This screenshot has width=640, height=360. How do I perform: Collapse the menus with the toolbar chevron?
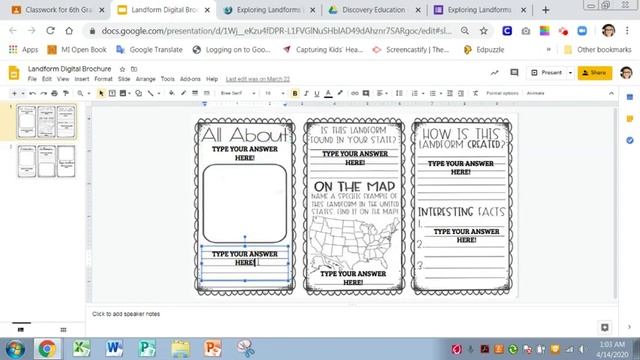[x=611, y=93]
